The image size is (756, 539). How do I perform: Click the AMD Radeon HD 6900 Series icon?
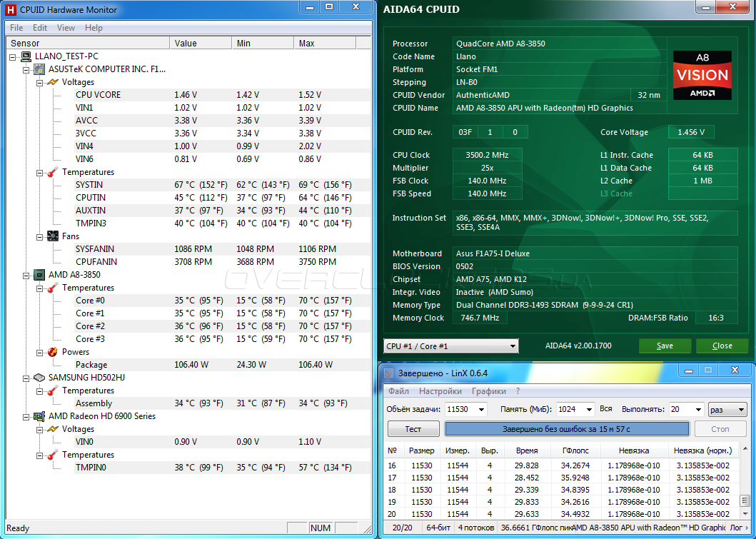(x=39, y=416)
